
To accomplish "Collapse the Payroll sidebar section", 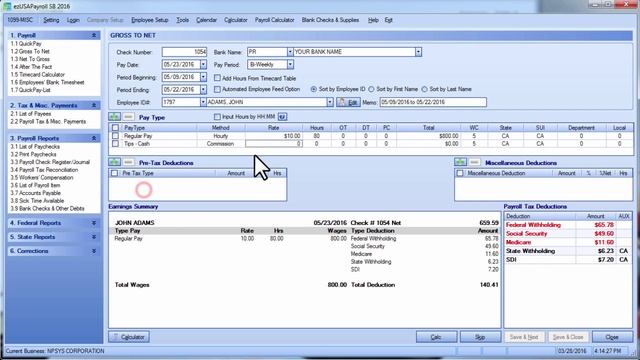I will click(94, 36).
